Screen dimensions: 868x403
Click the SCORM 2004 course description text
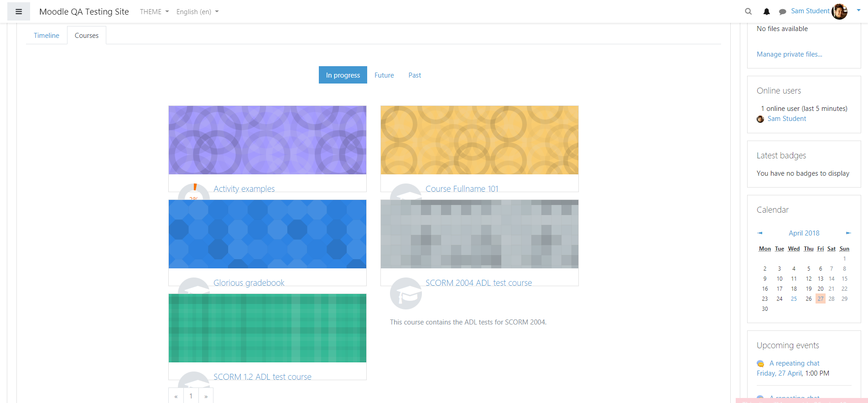click(468, 322)
